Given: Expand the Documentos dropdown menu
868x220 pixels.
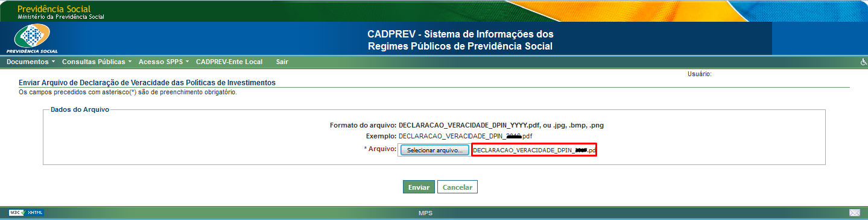Looking at the screenshot, I should pyautogui.click(x=31, y=62).
